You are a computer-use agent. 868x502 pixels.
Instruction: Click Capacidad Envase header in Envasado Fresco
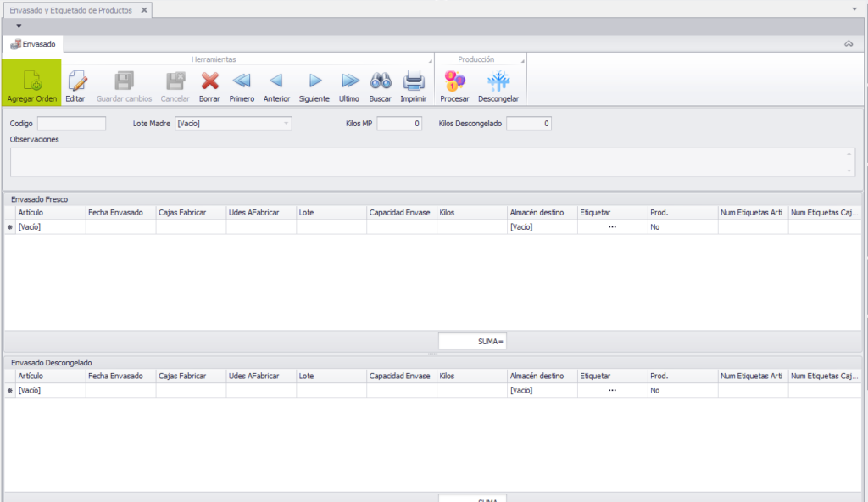click(x=402, y=212)
